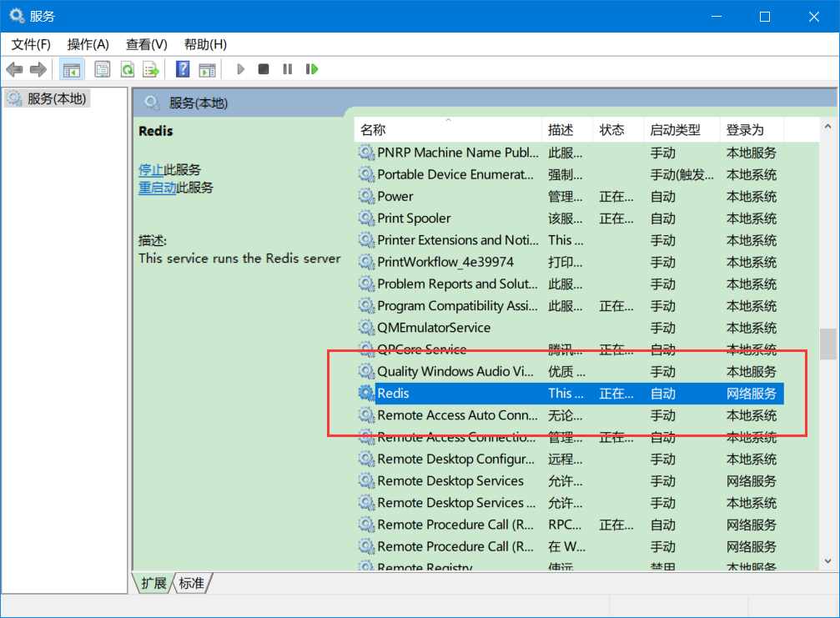Switch to the 扩展 tab
This screenshot has height=618, width=840.
(153, 583)
